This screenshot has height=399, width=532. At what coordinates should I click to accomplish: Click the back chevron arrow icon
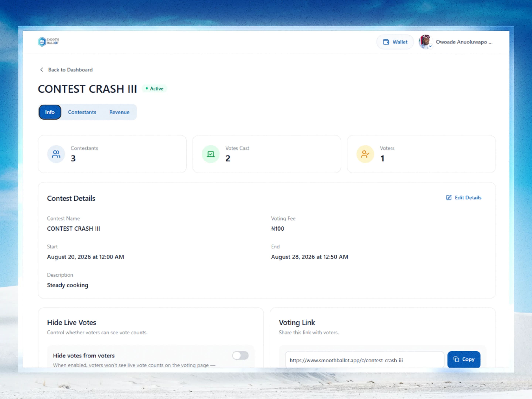point(42,70)
